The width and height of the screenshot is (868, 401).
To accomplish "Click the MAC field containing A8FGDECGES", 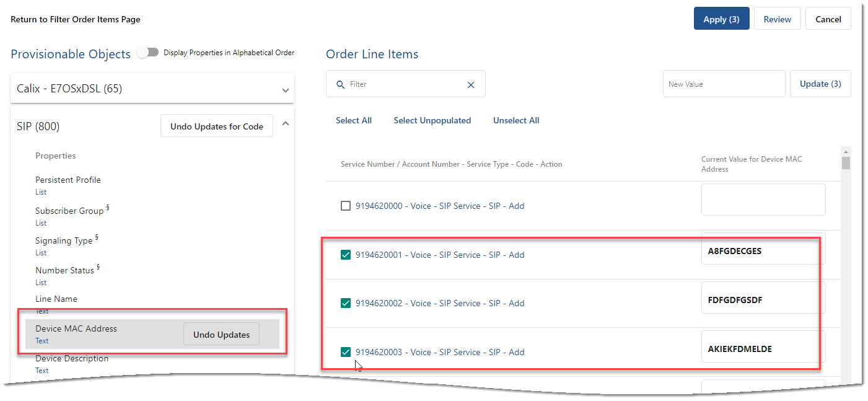I will point(763,249).
